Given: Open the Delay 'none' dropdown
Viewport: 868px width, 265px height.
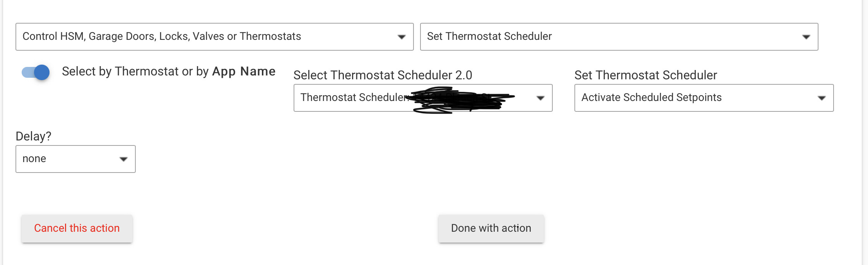Looking at the screenshot, I should (75, 159).
